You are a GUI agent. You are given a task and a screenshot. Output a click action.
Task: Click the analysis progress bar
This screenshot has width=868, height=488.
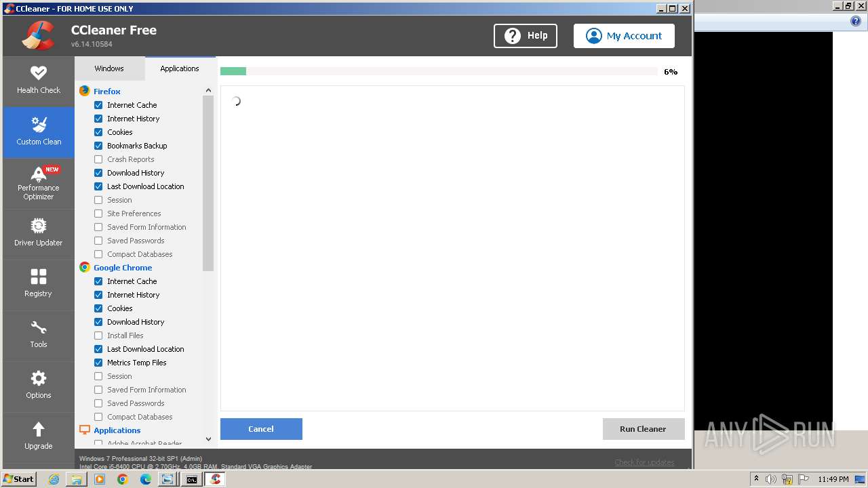click(x=439, y=71)
